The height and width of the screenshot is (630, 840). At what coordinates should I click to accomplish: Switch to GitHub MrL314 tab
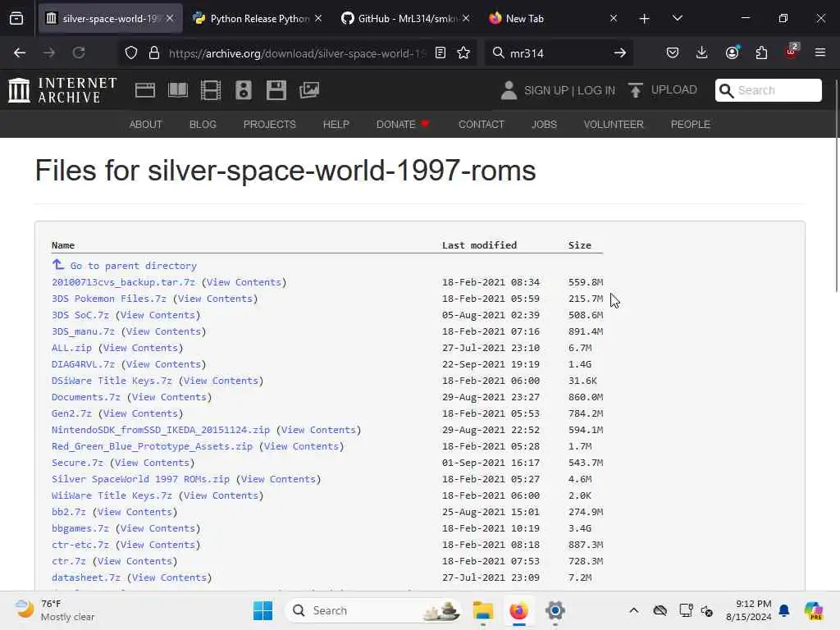point(405,19)
